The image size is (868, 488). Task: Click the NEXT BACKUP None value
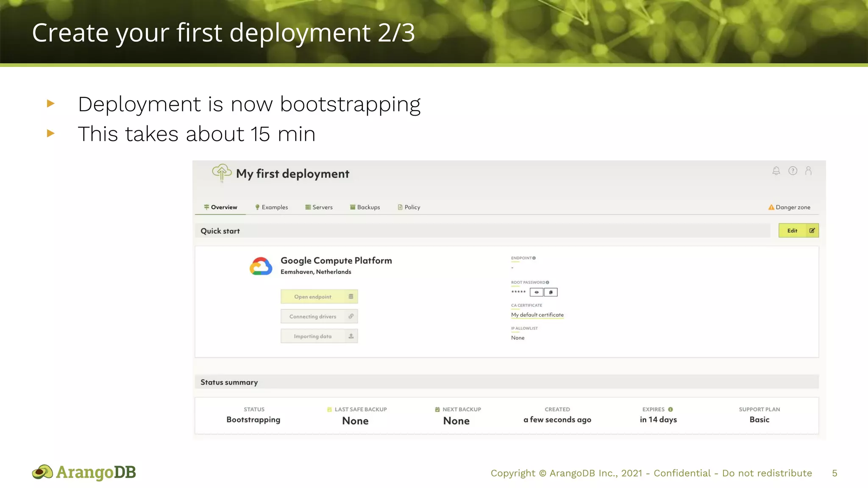click(456, 421)
